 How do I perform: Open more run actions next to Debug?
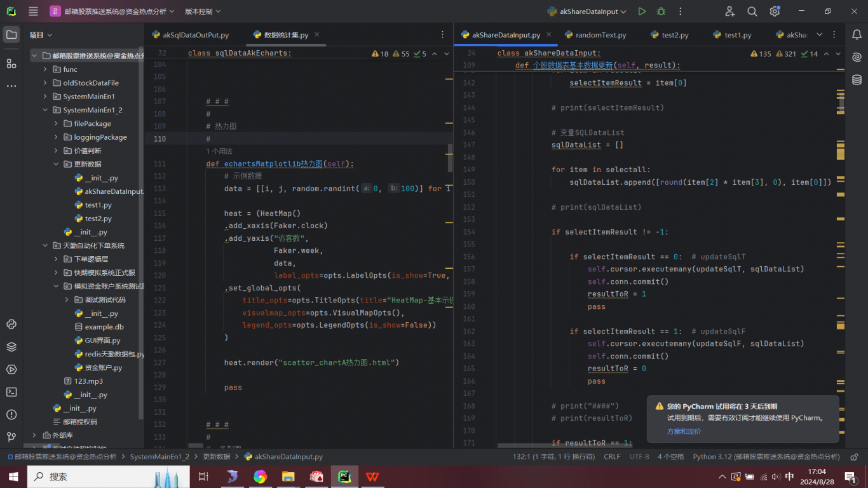tap(681, 11)
